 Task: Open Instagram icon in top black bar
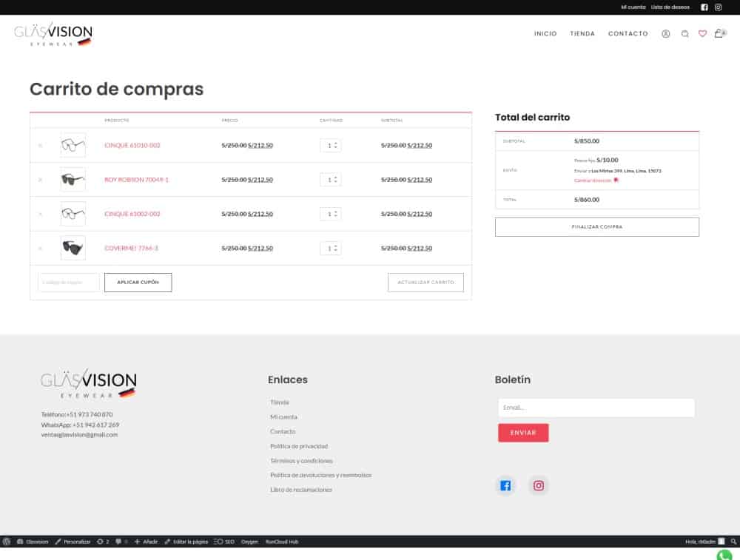(718, 7)
